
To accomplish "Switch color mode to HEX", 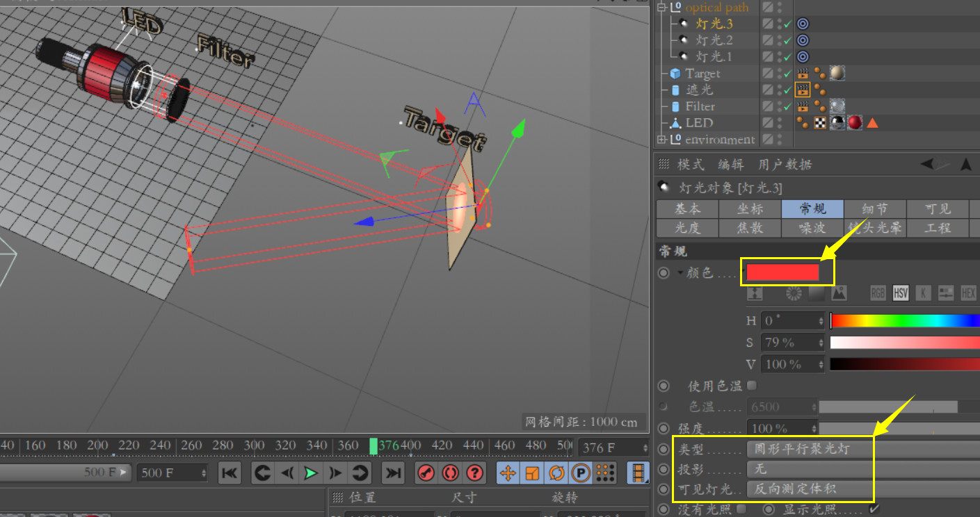I will tap(968, 293).
